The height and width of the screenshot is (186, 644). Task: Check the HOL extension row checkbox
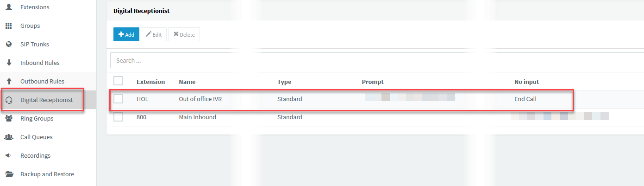118,99
